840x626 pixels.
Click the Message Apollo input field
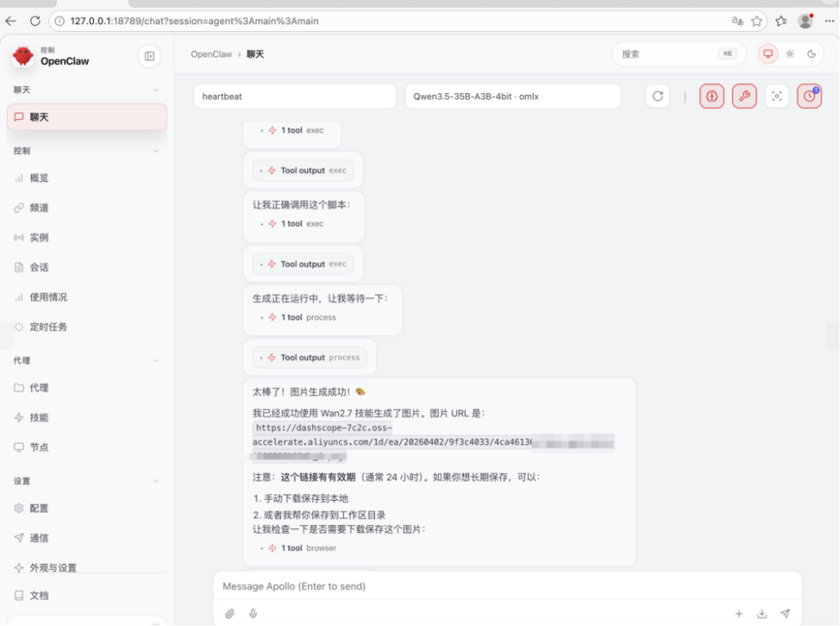506,586
